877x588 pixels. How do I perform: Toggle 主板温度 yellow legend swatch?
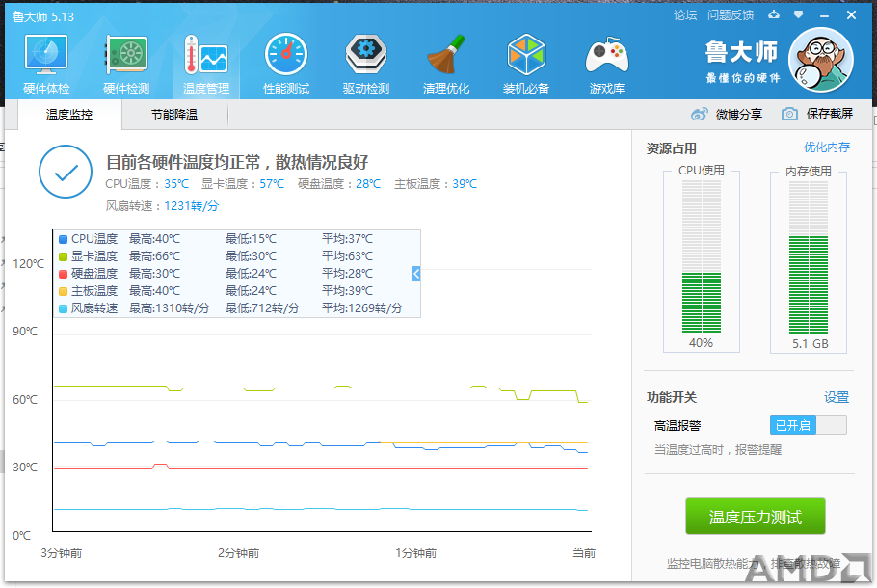(x=64, y=291)
